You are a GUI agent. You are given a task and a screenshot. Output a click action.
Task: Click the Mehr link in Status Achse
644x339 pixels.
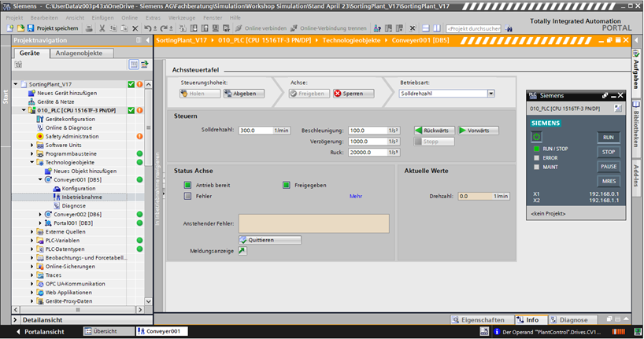(356, 196)
